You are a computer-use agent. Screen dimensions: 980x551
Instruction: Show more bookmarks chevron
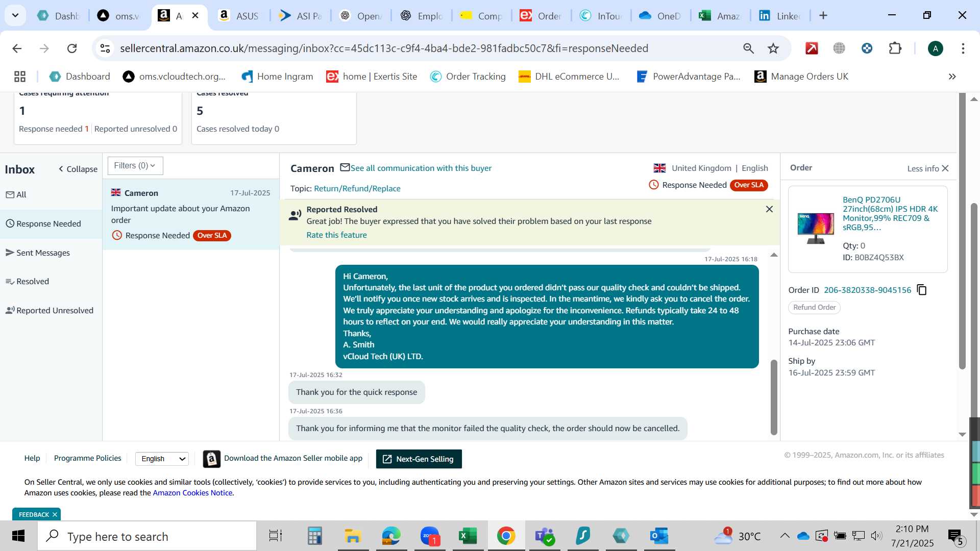(x=952, y=77)
